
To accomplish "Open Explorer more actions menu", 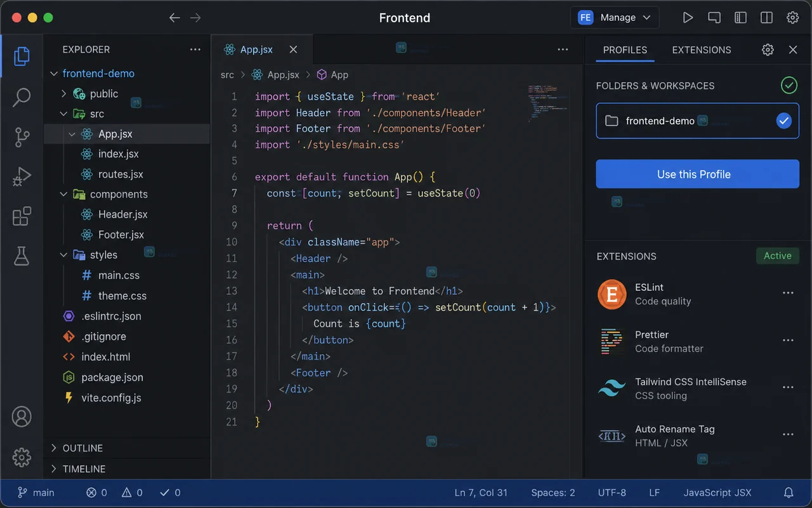I will 195,49.
